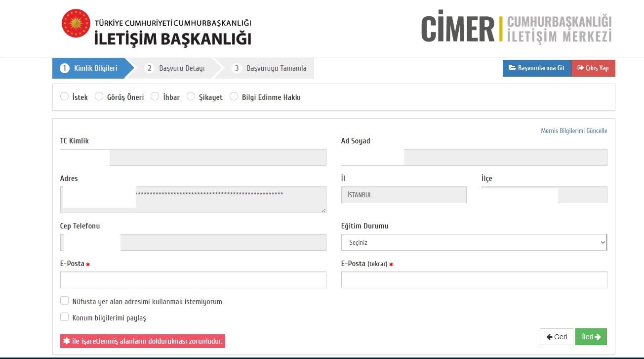Image resolution: width=644 pixels, height=359 pixels.
Task: Enable 'Konum bilgilerimi paylaş' checkbox
Action: [64, 317]
